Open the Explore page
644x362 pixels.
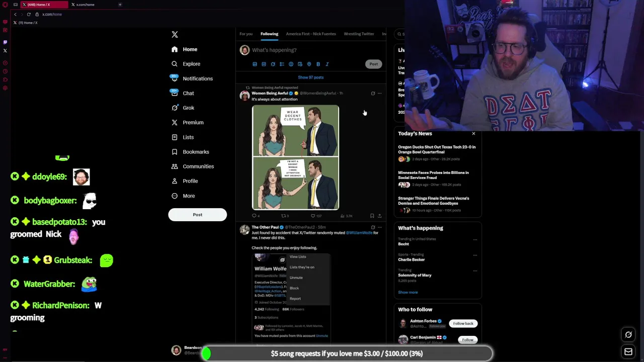click(x=186, y=64)
